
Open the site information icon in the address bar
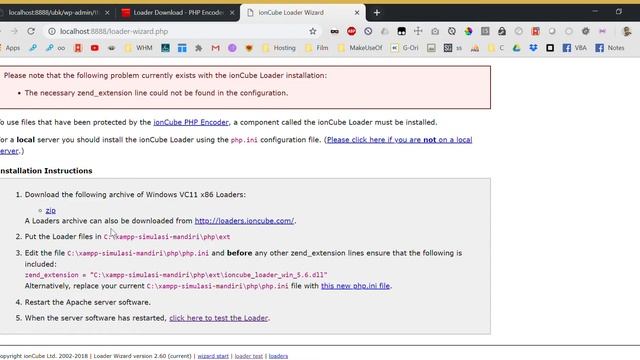[x=52, y=31]
